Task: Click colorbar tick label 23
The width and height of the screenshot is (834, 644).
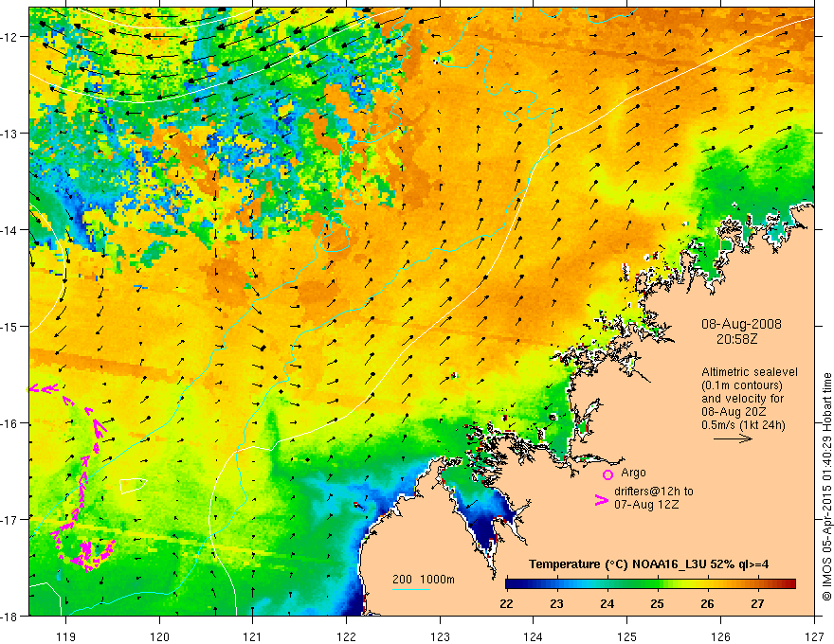Action: click(556, 603)
